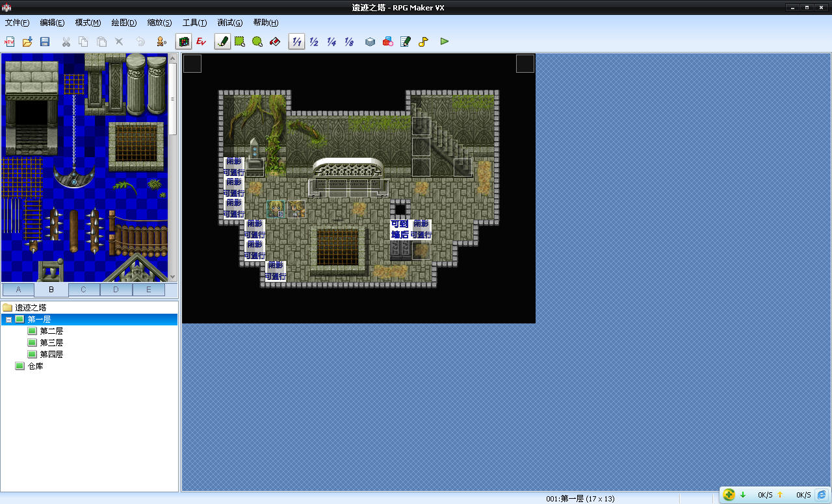
Task: Open the Sound Test music note icon
Action: [423, 42]
